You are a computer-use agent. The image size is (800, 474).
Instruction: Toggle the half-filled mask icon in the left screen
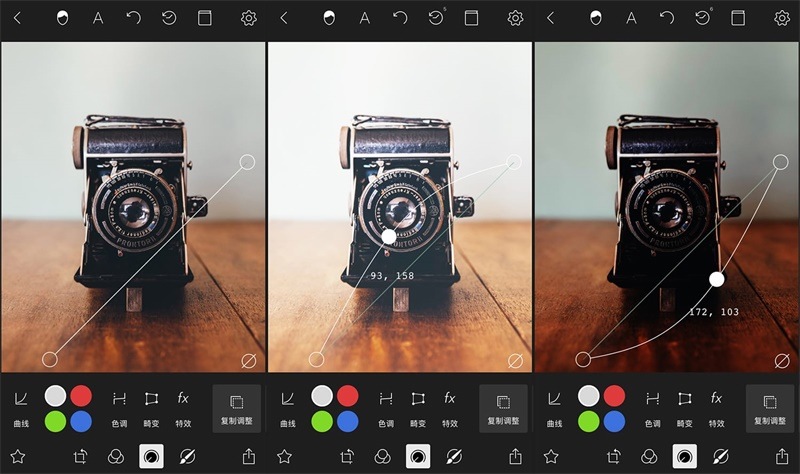(x=63, y=18)
